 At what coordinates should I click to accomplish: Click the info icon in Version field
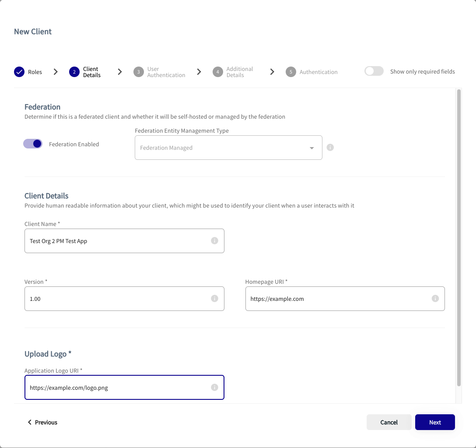(x=214, y=299)
